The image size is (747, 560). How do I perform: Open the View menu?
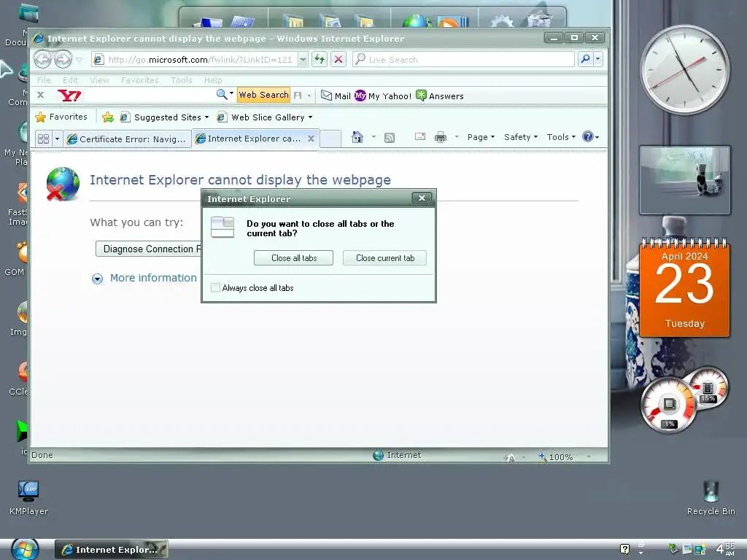point(99,80)
